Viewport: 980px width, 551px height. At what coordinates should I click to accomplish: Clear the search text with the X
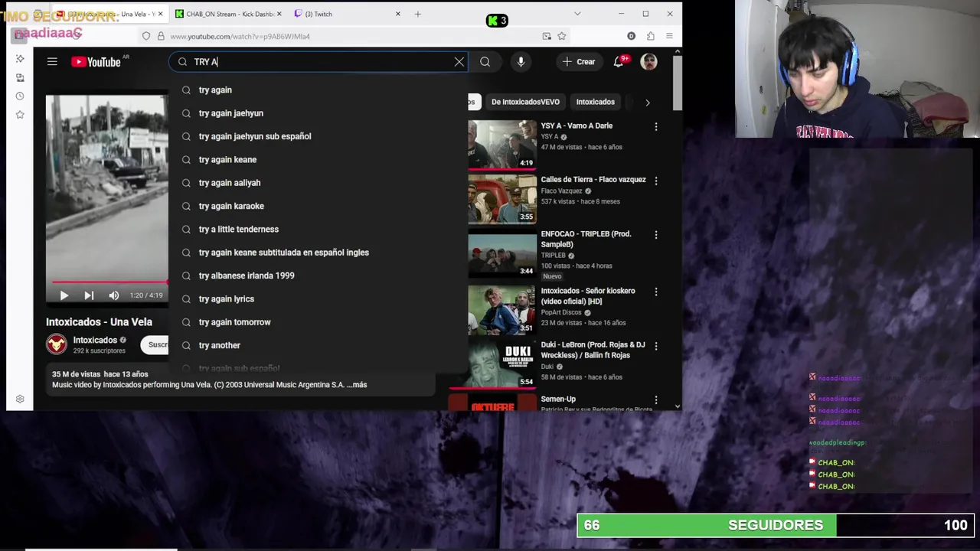click(459, 62)
